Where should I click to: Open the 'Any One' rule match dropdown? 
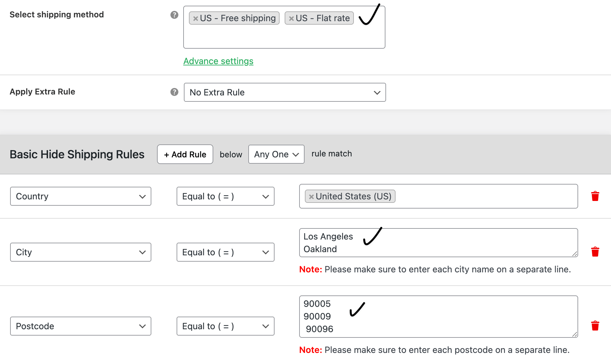point(276,154)
